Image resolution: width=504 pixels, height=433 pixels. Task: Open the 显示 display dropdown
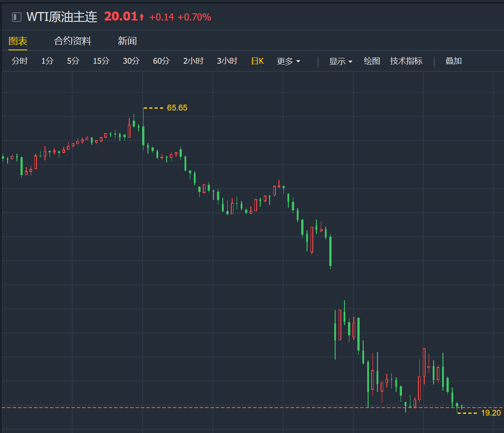click(341, 61)
